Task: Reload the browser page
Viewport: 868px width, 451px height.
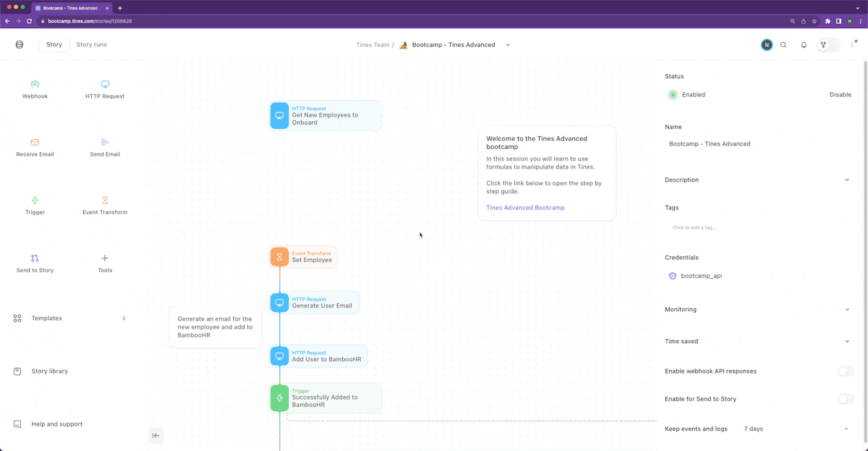Action: tap(29, 21)
